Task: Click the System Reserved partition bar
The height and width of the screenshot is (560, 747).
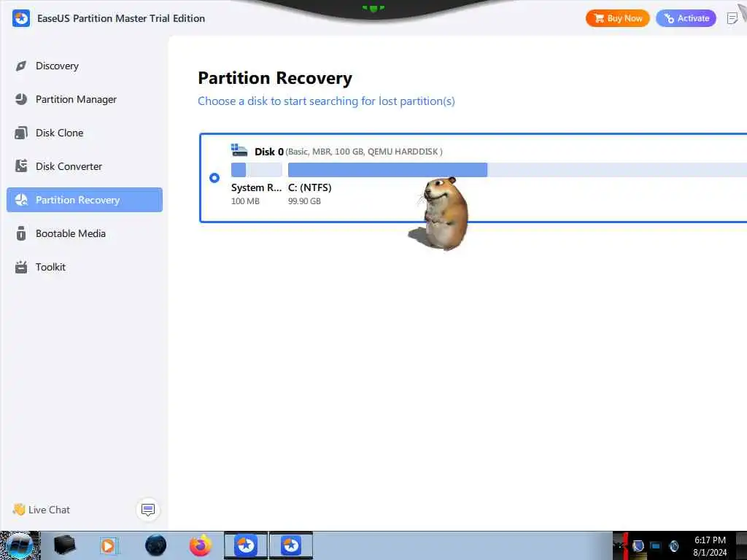Action: point(256,169)
